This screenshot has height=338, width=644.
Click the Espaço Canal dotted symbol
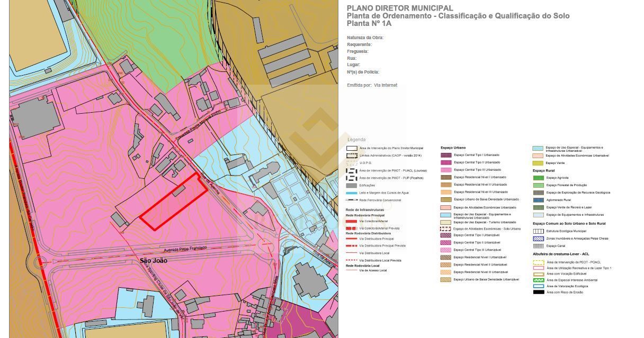click(538, 246)
